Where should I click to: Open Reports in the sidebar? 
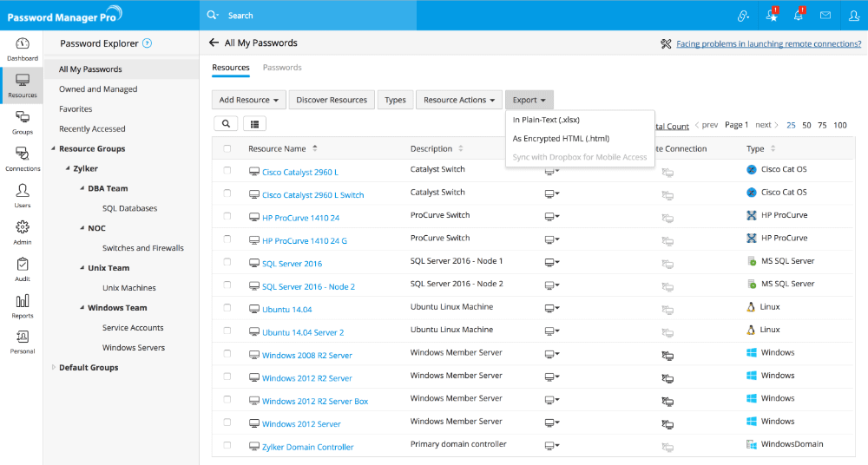(x=23, y=306)
